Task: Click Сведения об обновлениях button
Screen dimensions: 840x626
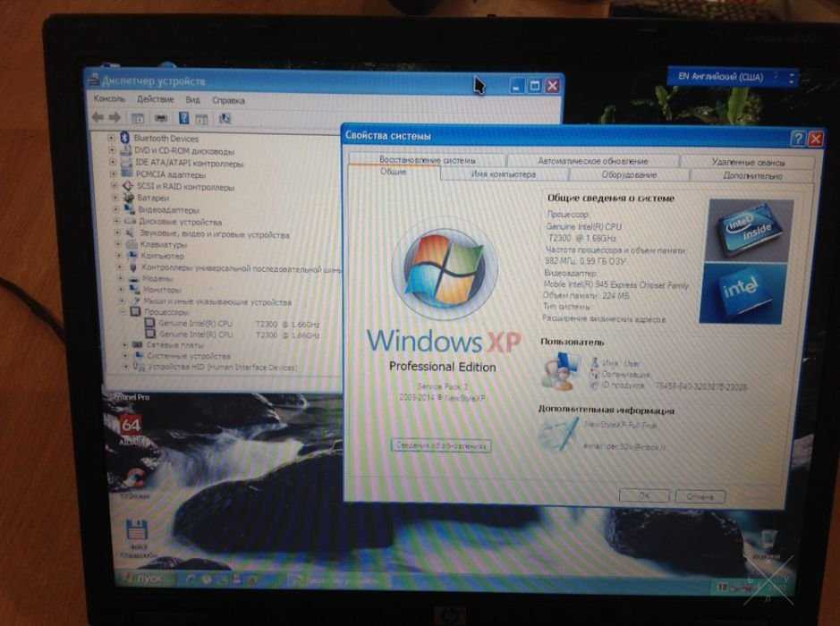Action: (441, 445)
